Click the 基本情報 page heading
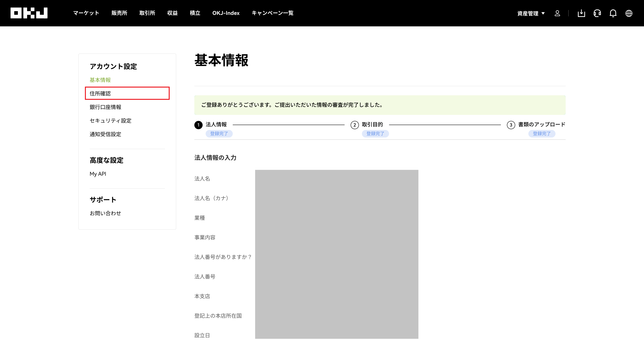The image size is (644, 345). [x=221, y=60]
